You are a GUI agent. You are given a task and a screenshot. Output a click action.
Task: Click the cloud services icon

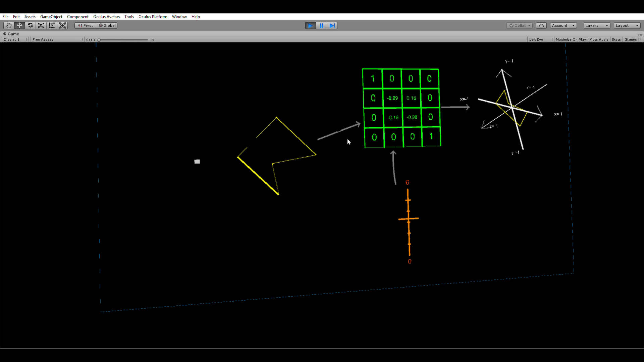click(x=541, y=25)
